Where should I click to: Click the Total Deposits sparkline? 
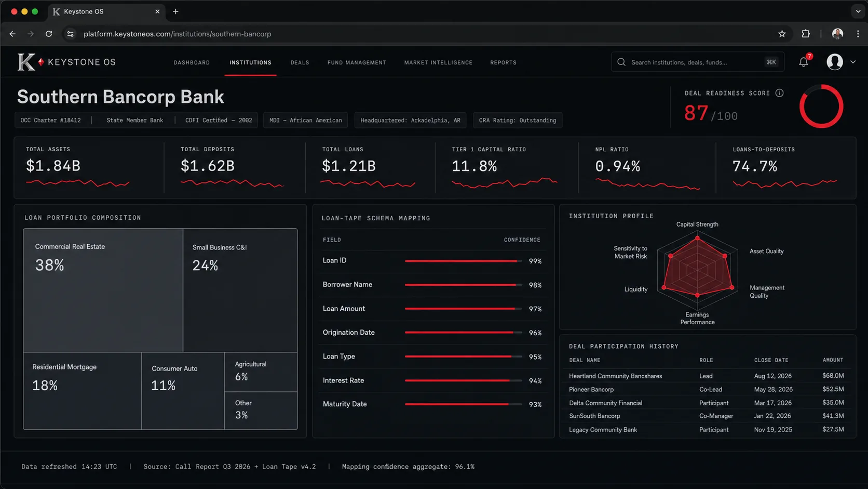click(232, 183)
